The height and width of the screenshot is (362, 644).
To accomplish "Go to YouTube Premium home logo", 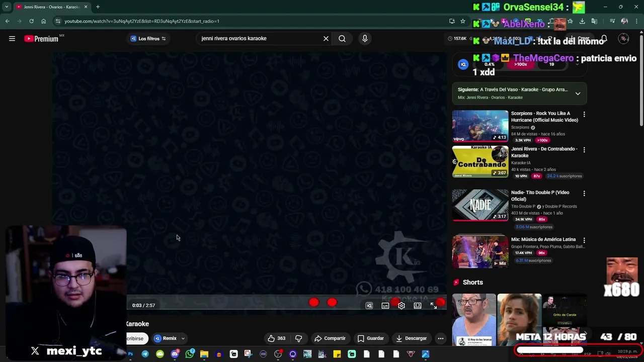I will click(x=42, y=39).
